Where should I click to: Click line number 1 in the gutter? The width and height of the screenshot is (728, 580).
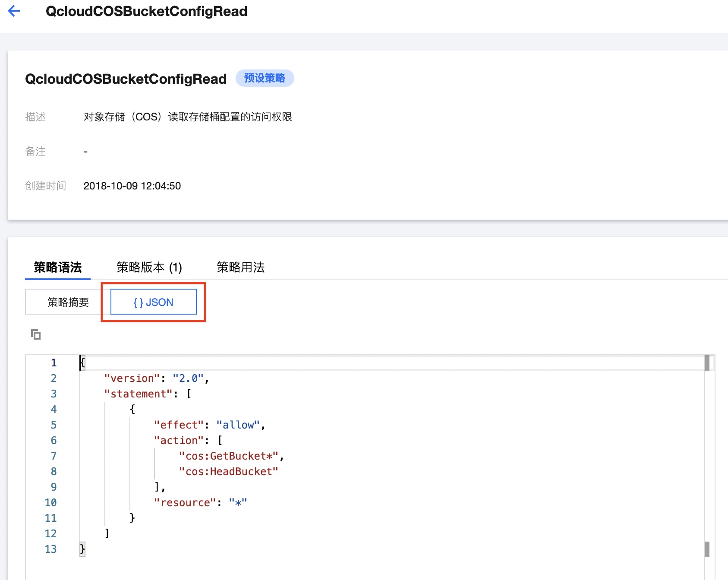pyautogui.click(x=54, y=363)
